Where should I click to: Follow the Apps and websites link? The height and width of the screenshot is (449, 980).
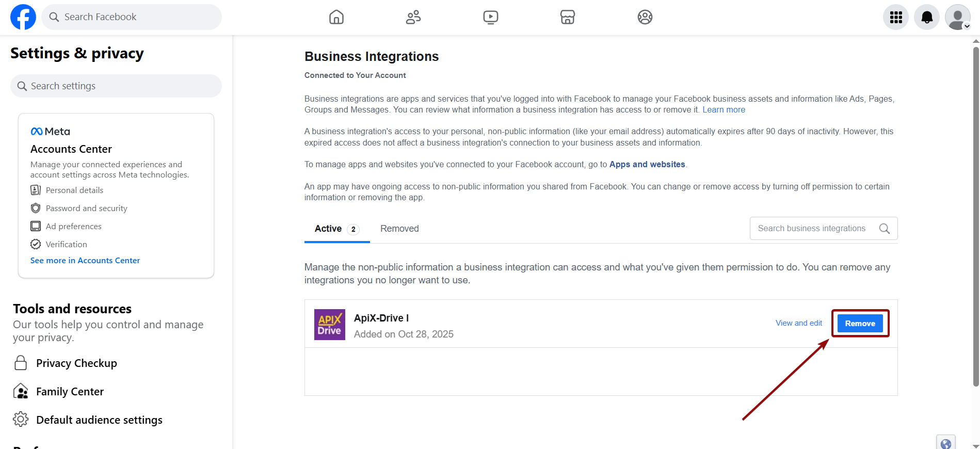pos(647,165)
